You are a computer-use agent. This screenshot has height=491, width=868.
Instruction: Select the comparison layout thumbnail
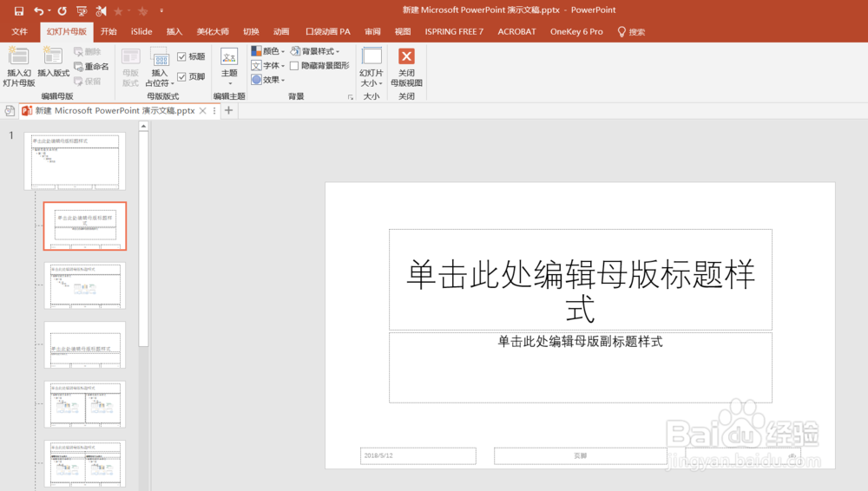click(85, 464)
